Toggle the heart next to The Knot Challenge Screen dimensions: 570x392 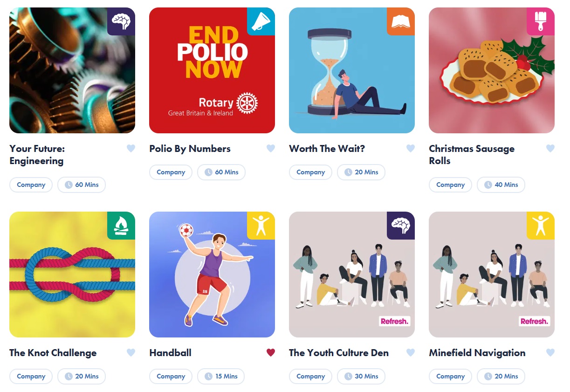(131, 353)
